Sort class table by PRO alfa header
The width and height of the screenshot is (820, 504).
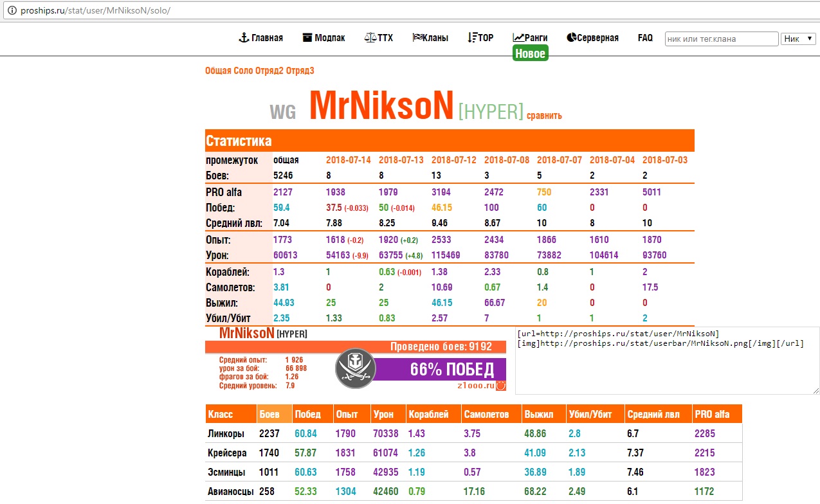pyautogui.click(x=717, y=414)
